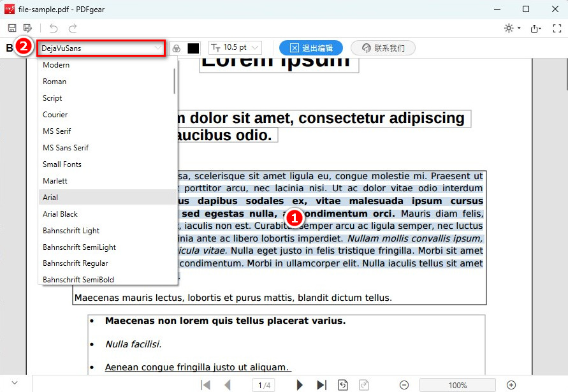Go to the next page
568x392 pixels.
tap(300, 384)
